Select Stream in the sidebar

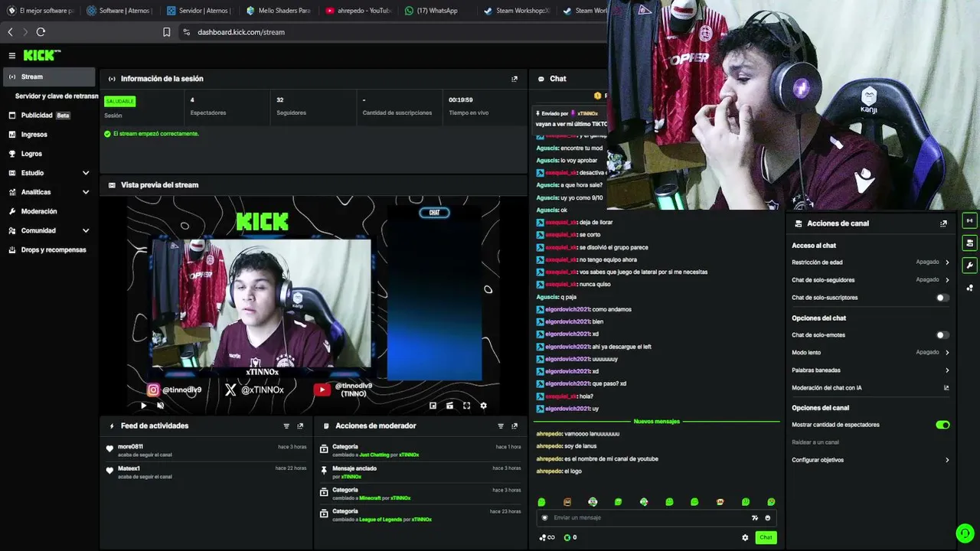pyautogui.click(x=50, y=77)
